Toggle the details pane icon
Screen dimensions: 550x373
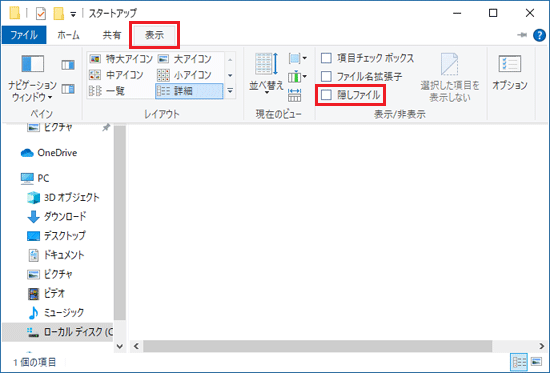coord(68,89)
